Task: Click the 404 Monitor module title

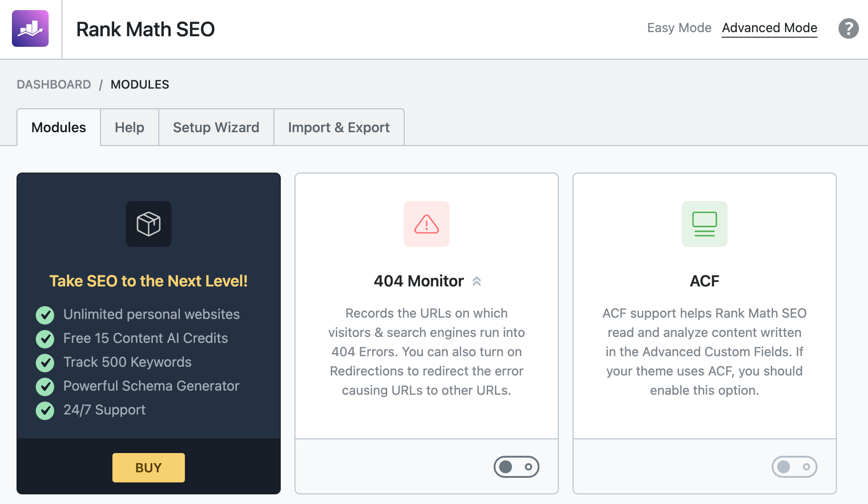Action: click(x=418, y=281)
